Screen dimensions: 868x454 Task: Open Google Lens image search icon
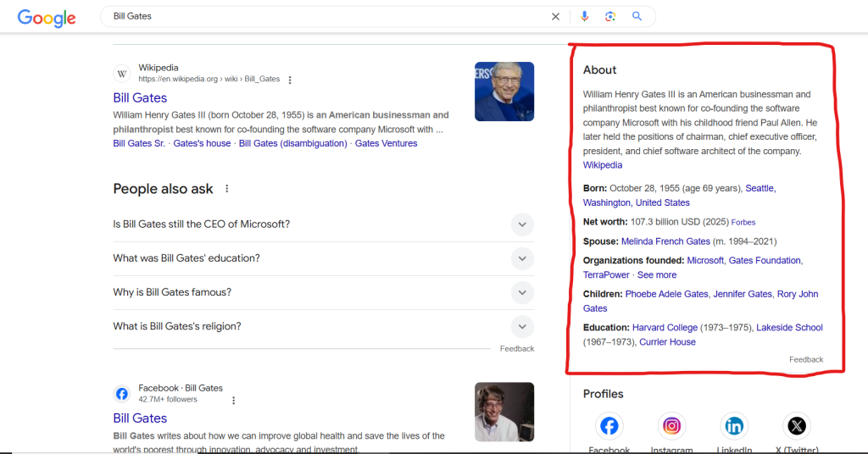pyautogui.click(x=610, y=17)
